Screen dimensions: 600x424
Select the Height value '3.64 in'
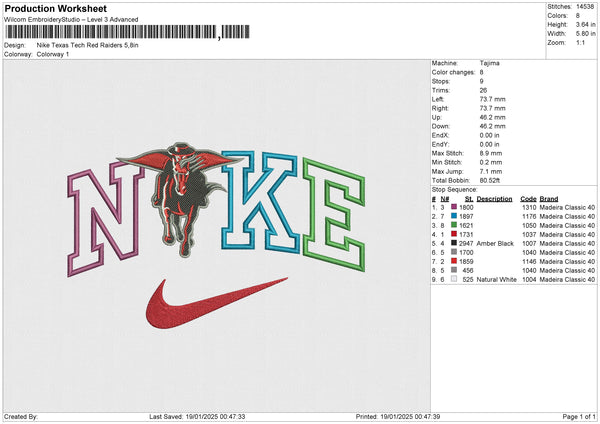585,24
